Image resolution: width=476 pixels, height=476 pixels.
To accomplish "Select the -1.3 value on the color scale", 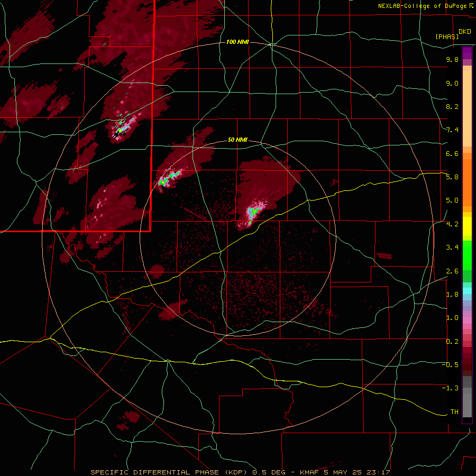I will click(450, 388).
